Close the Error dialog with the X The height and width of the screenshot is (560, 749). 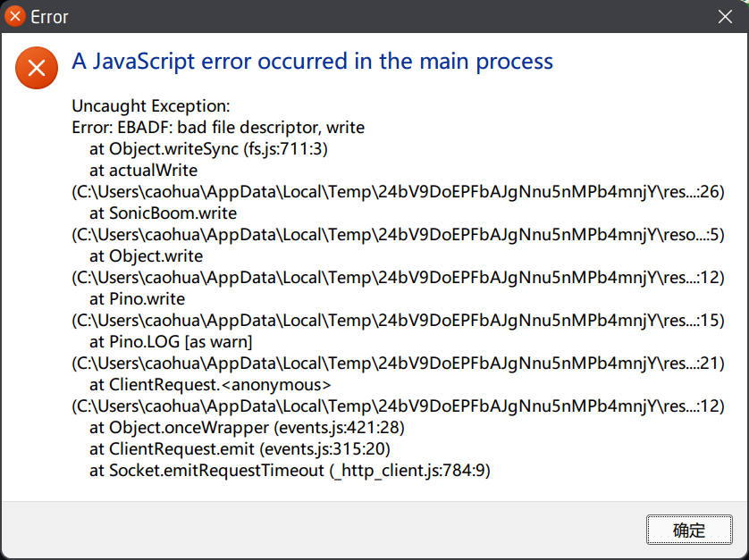(725, 16)
